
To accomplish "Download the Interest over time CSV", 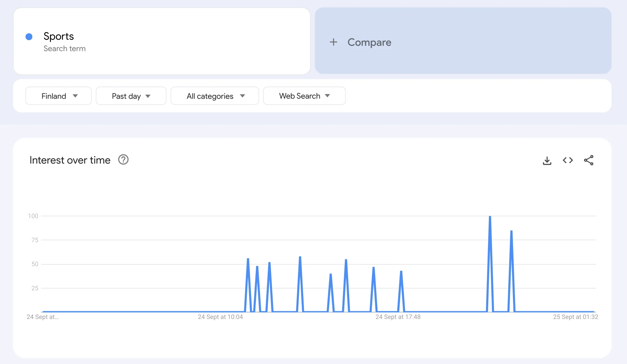I will [x=547, y=160].
